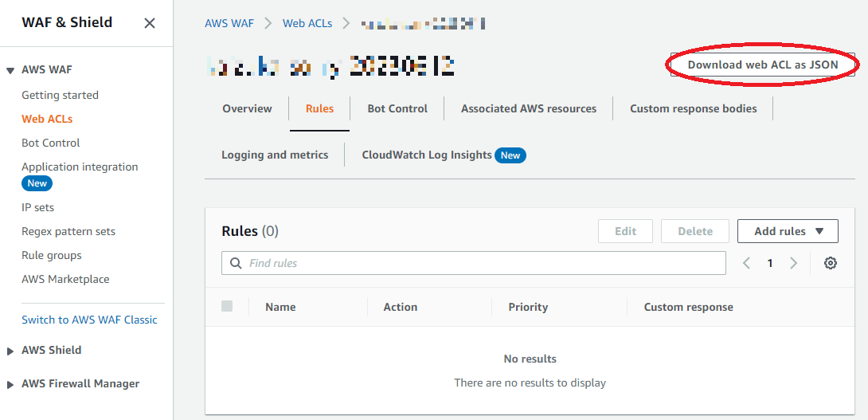Open CloudWatch Log Insights tab
The width and height of the screenshot is (868, 420).
pos(427,155)
